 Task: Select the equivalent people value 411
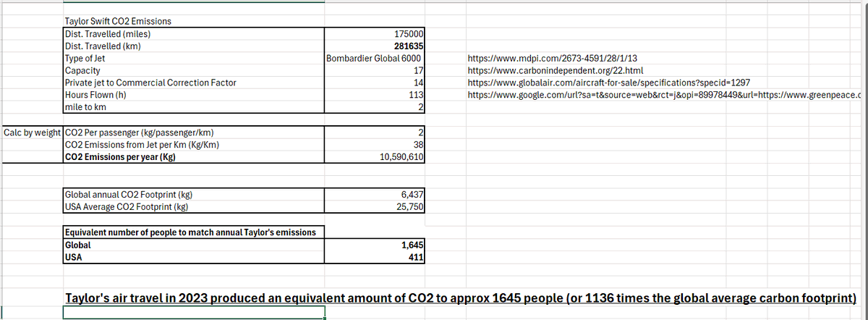click(375, 256)
